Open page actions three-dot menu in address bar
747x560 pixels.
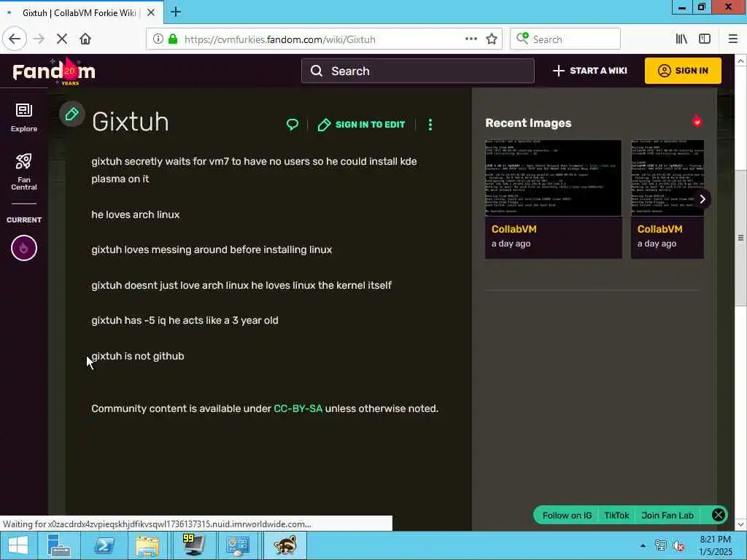(471, 39)
